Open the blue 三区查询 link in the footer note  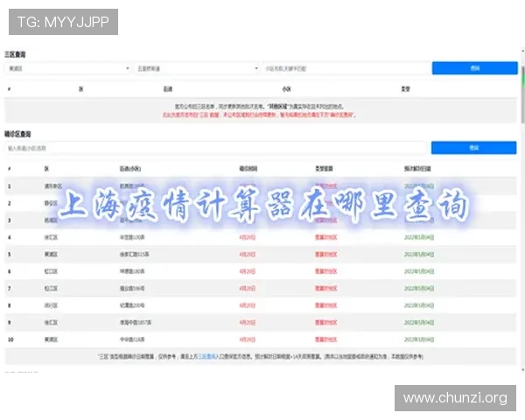coord(206,357)
